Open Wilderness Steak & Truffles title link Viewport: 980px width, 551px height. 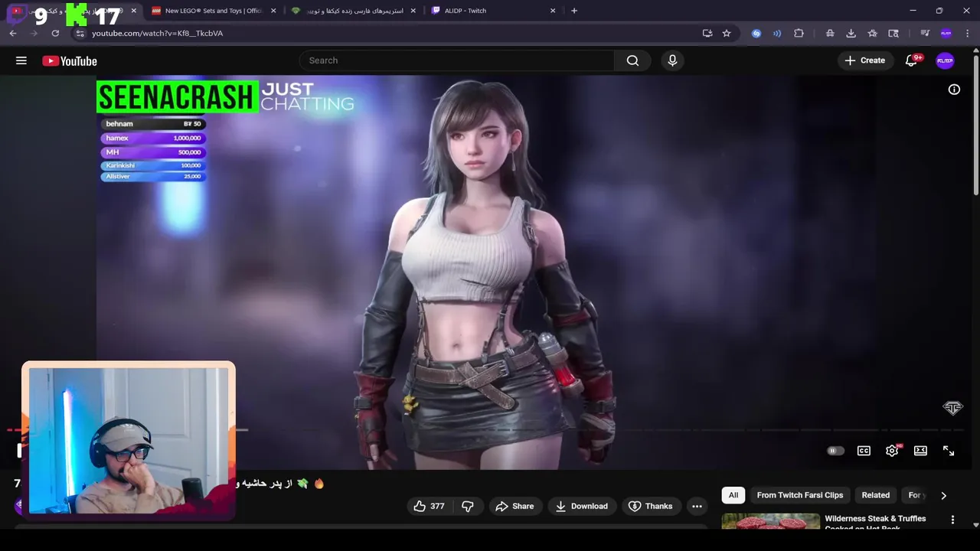pyautogui.click(x=875, y=523)
